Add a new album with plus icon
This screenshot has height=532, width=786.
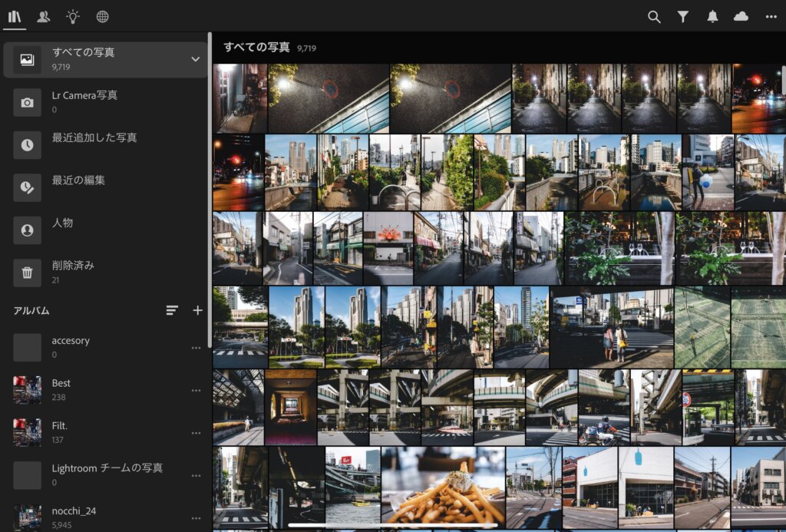click(x=197, y=310)
